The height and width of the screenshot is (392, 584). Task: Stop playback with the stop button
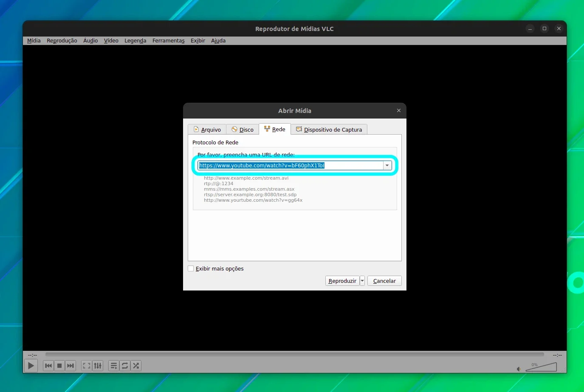59,366
